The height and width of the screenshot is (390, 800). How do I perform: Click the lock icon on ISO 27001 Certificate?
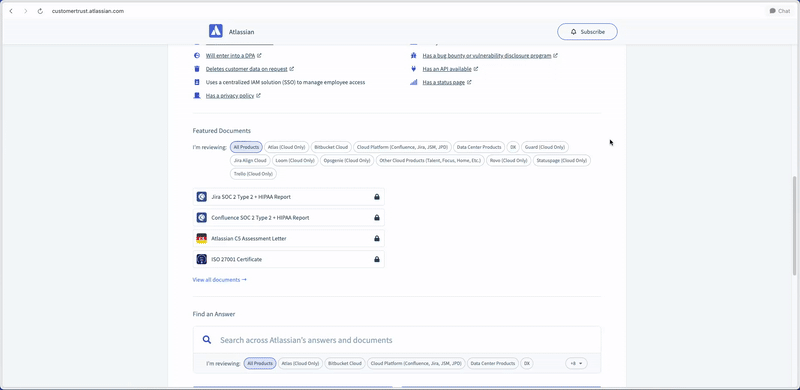pos(377,259)
